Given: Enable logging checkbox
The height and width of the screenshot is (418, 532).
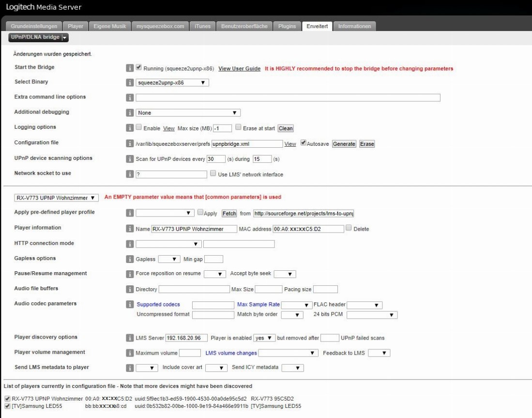Looking at the screenshot, I should 139,127.
